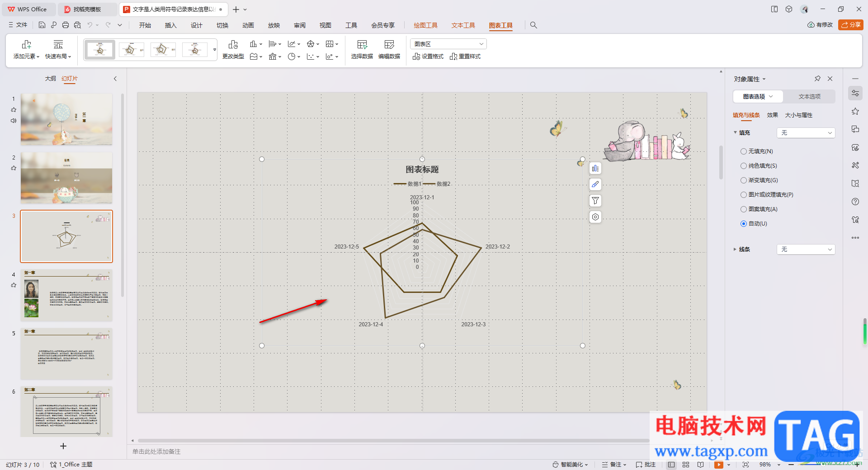Viewport: 868px width, 470px height.
Task: Collapse the slide thumbnail panel
Action: coord(115,79)
